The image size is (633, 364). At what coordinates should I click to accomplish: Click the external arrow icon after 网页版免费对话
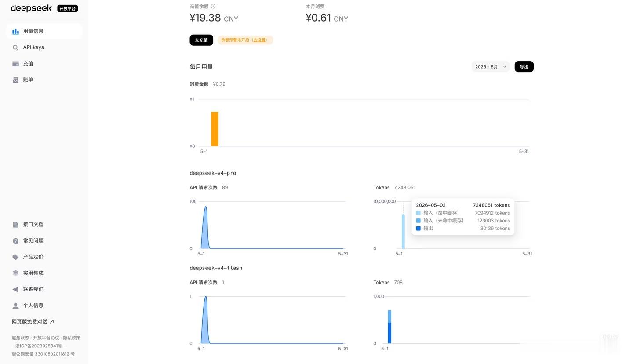click(51, 322)
